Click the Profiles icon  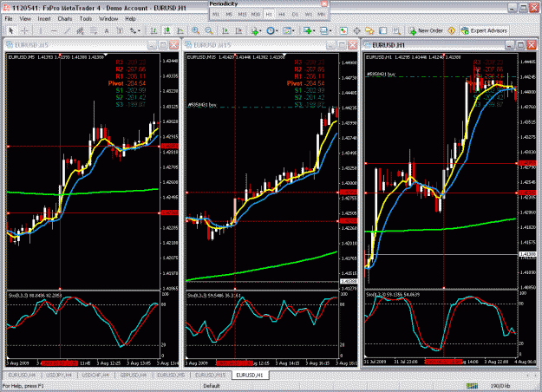[323, 30]
